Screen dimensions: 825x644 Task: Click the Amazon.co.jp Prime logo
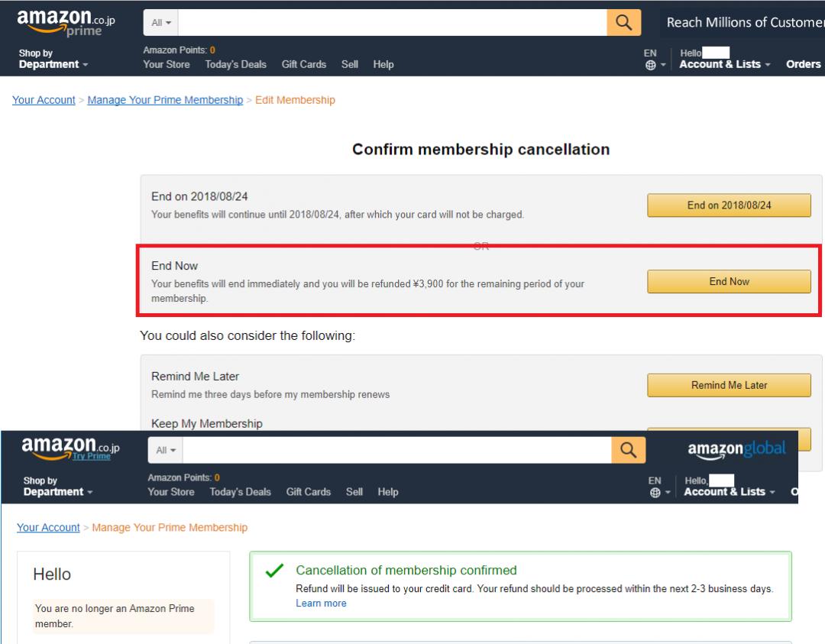click(66, 24)
